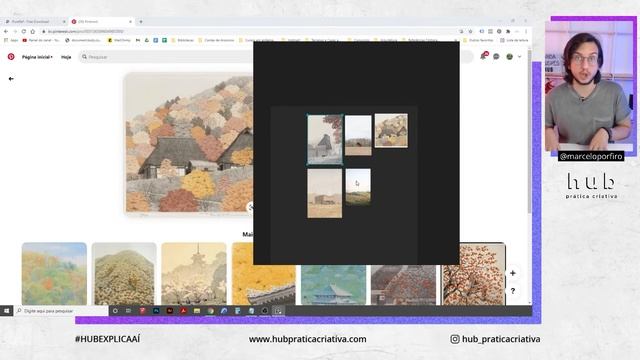This screenshot has height=360, width=640.
Task: Select the small landscape image under cursor in PureRef
Action: [358, 187]
